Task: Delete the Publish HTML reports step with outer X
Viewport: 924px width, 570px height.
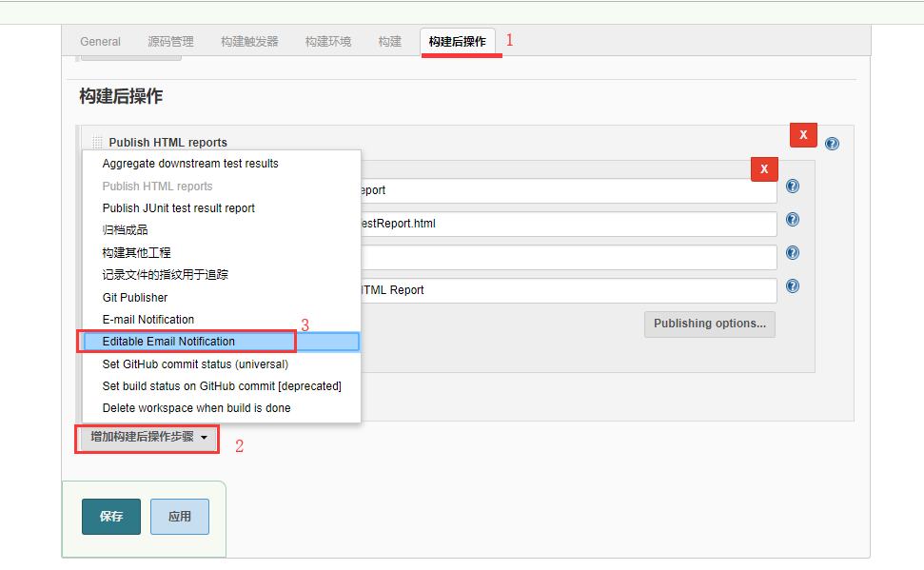Action: coord(803,135)
